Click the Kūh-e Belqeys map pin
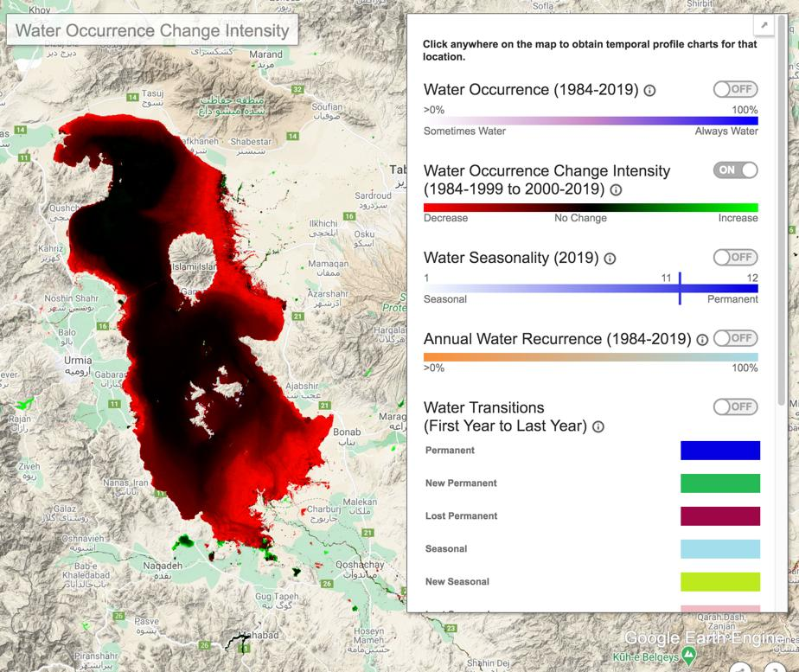Image resolution: width=799 pixels, height=672 pixels. 688,655
